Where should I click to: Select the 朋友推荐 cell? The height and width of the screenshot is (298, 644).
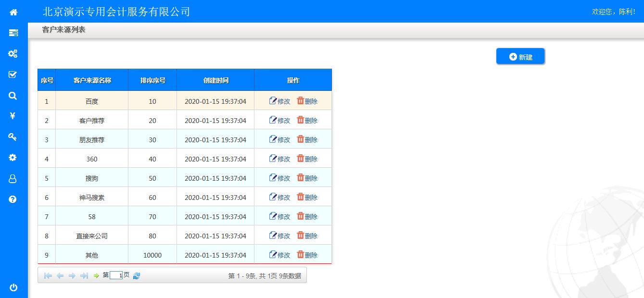92,139
